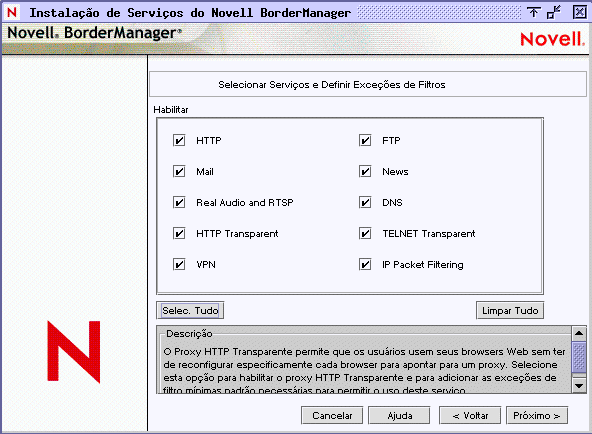
Task: Cancel the installation with Cancelar
Action: point(332,416)
